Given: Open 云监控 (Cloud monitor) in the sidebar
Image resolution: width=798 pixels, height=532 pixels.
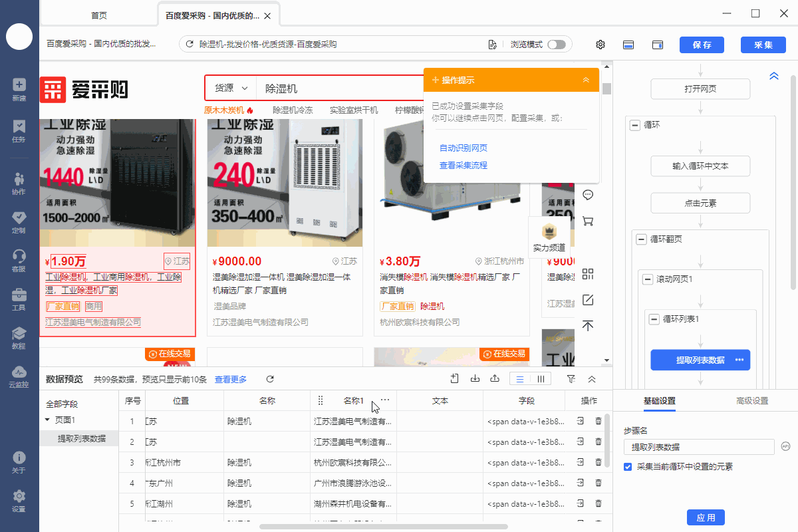Looking at the screenshot, I should (19, 376).
